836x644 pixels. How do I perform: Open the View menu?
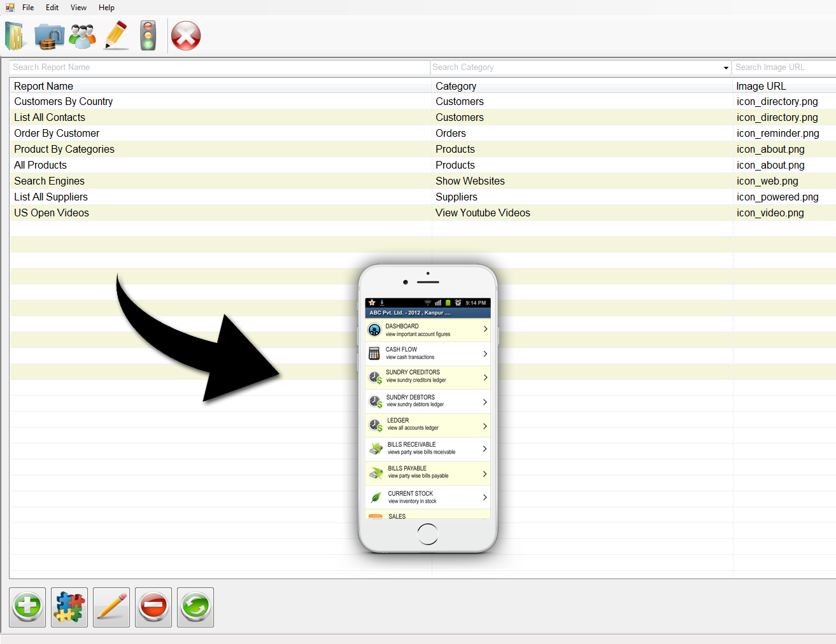click(78, 8)
